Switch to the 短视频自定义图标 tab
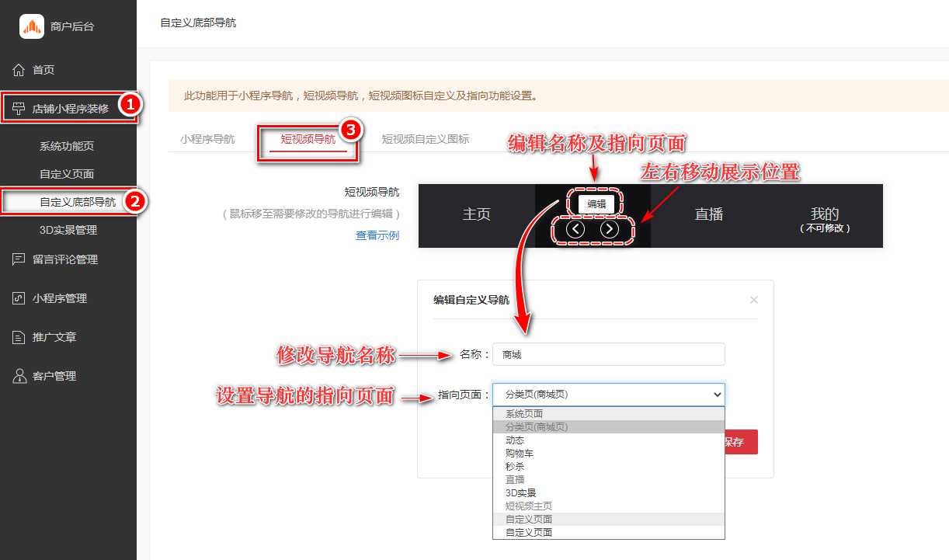Viewport: 949px width, 560px height. point(426,140)
